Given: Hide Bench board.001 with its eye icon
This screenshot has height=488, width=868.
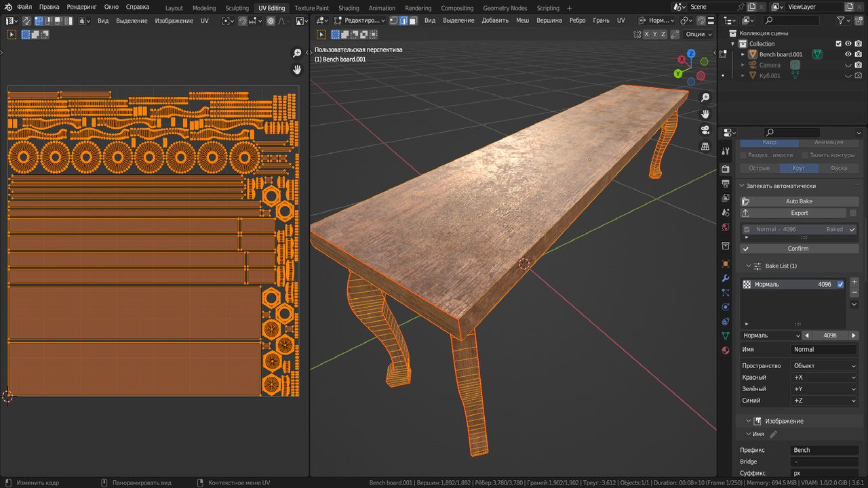Looking at the screenshot, I should point(848,54).
